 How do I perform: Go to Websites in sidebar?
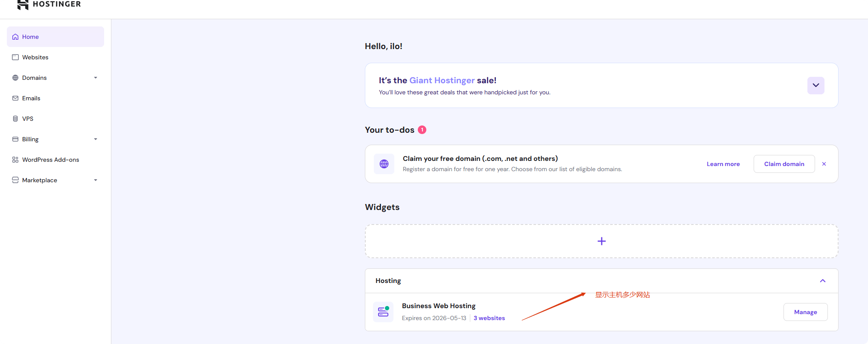pos(55,57)
